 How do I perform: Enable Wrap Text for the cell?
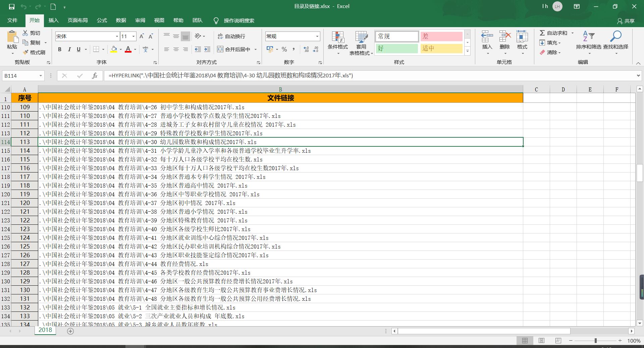click(x=231, y=36)
